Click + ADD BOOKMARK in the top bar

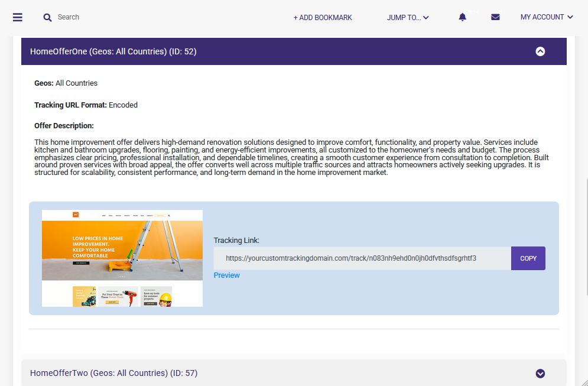[323, 18]
